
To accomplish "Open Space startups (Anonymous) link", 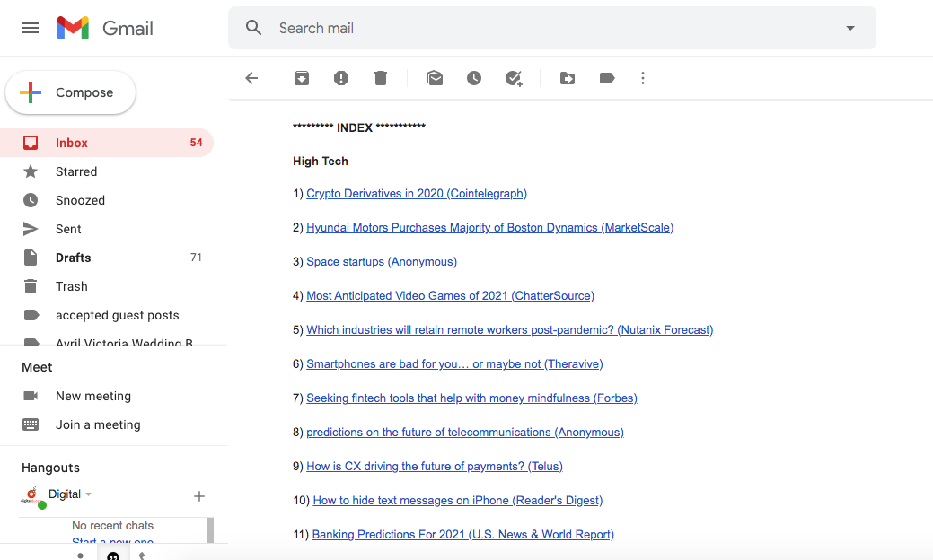I will click(x=382, y=261).
